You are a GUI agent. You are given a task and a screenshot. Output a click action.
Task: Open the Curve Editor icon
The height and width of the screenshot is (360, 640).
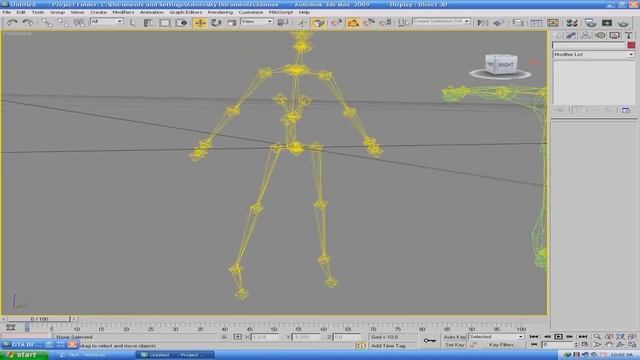click(536, 22)
